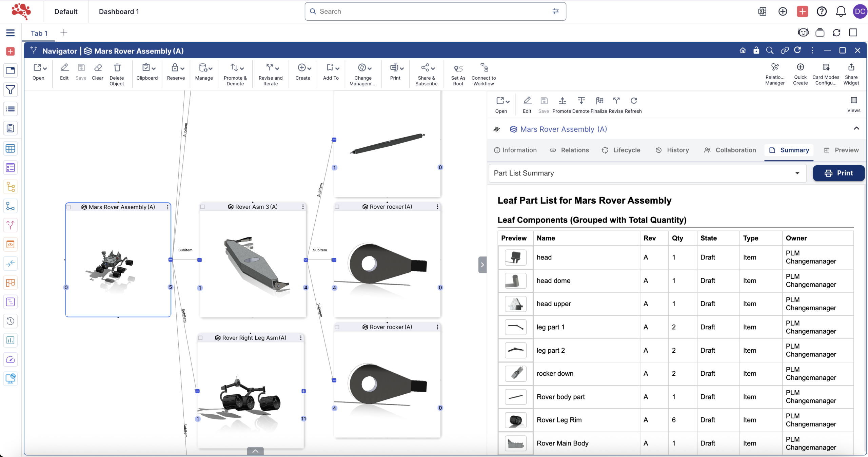
Task: Click Promote in the details toolbar
Action: [x=562, y=101]
